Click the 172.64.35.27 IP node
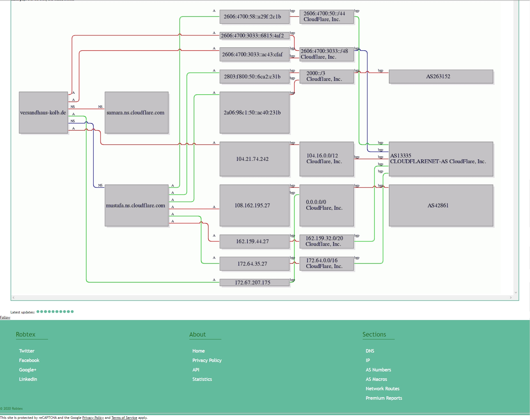This screenshot has height=420, width=530. pyautogui.click(x=254, y=264)
